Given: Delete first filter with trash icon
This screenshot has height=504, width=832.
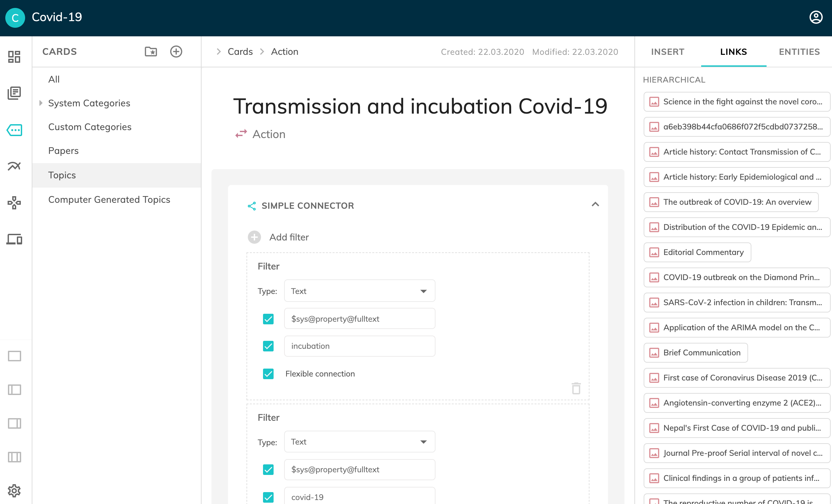Looking at the screenshot, I should point(576,388).
